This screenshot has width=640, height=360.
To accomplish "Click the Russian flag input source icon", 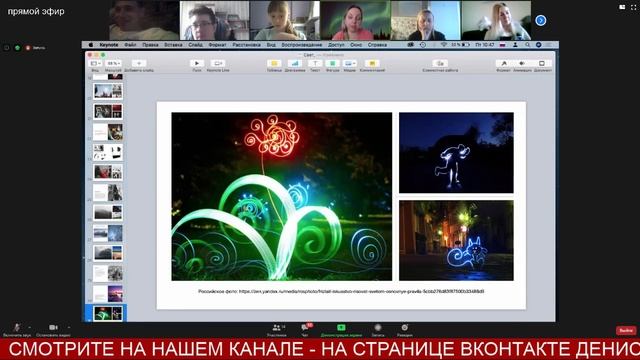I will click(502, 45).
